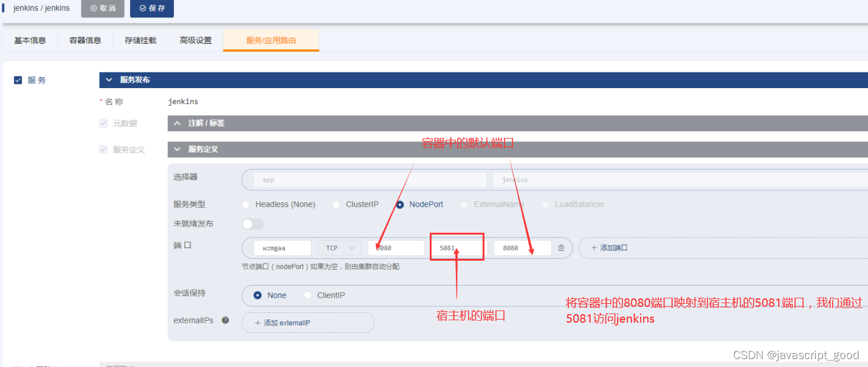Open the 容器信息 tab
868x367 pixels.
85,40
